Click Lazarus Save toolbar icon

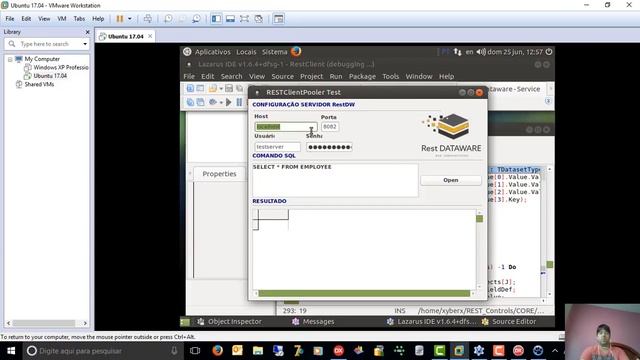(229, 89)
